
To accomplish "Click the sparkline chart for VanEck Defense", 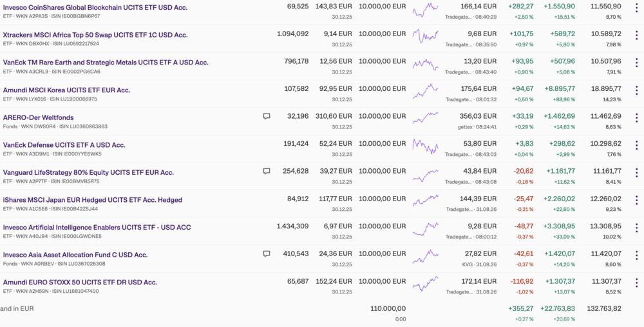I will click(426, 146).
